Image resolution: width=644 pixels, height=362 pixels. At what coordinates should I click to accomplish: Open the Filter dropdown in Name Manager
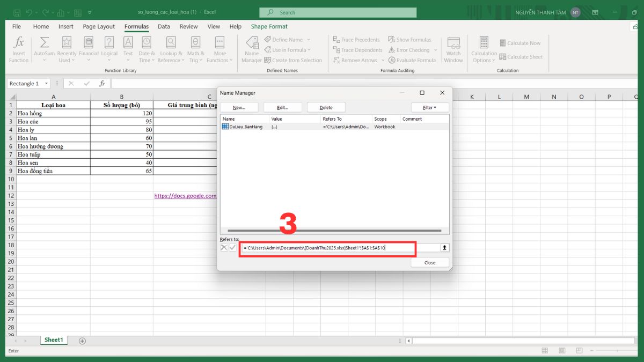coord(430,108)
